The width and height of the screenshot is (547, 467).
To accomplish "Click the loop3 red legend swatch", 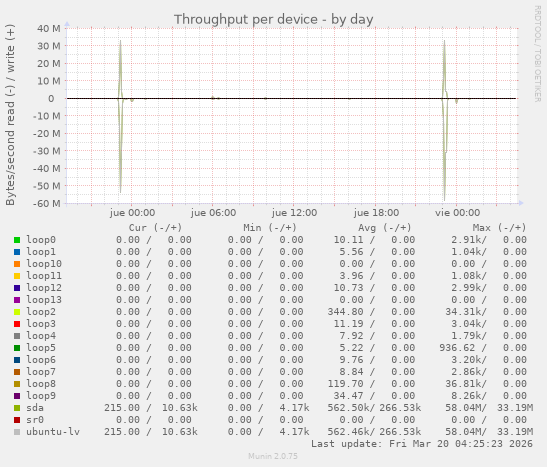I will tap(17, 324).
